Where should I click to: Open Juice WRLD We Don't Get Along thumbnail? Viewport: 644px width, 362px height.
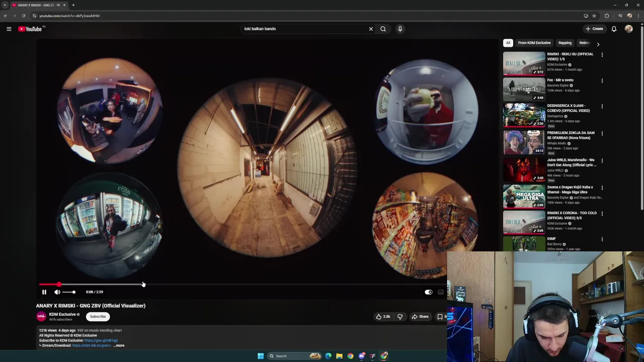pyautogui.click(x=524, y=169)
